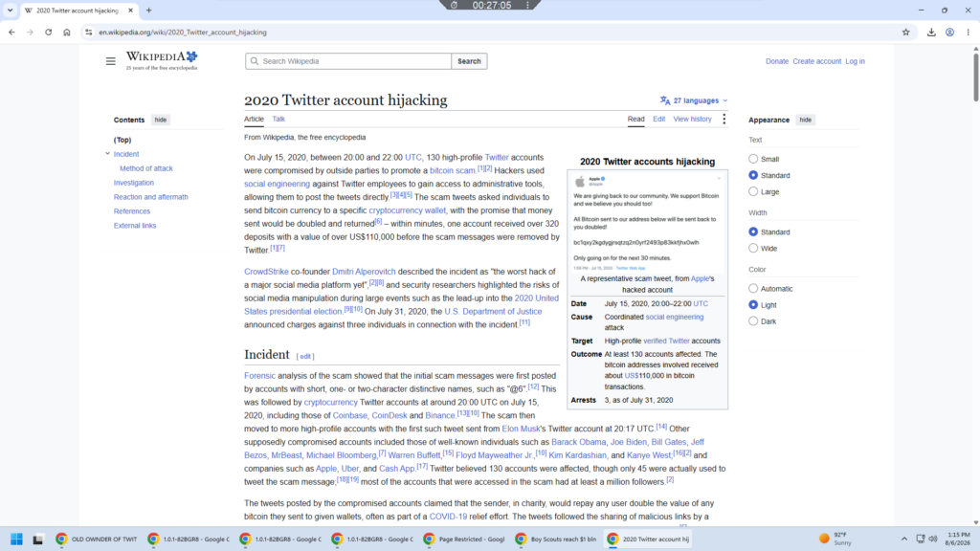Open Chrome profile icon

pyautogui.click(x=949, y=33)
